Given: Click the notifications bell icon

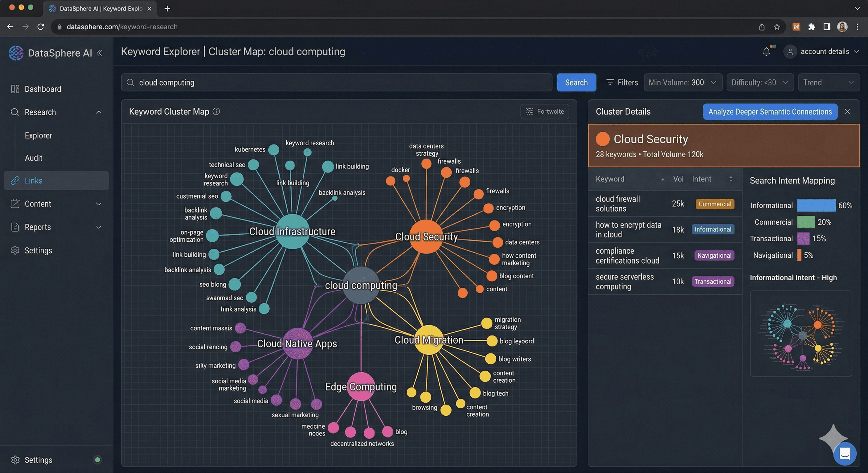Looking at the screenshot, I should (x=766, y=51).
